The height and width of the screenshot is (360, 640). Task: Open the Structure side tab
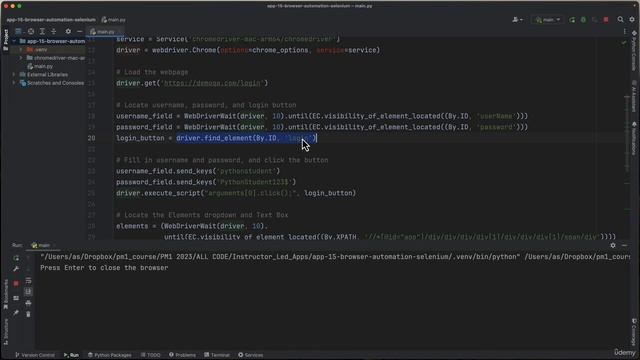6,331
